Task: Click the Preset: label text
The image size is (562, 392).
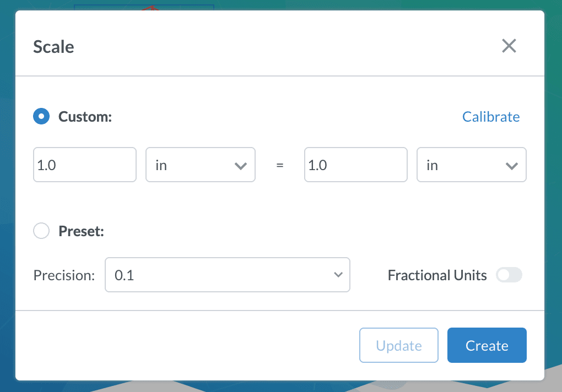Action: pyautogui.click(x=82, y=231)
